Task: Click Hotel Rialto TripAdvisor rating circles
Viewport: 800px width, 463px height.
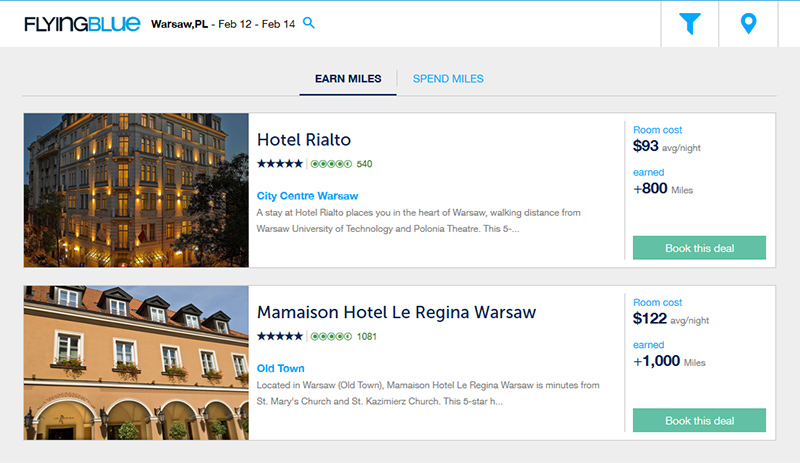Action: (x=331, y=164)
